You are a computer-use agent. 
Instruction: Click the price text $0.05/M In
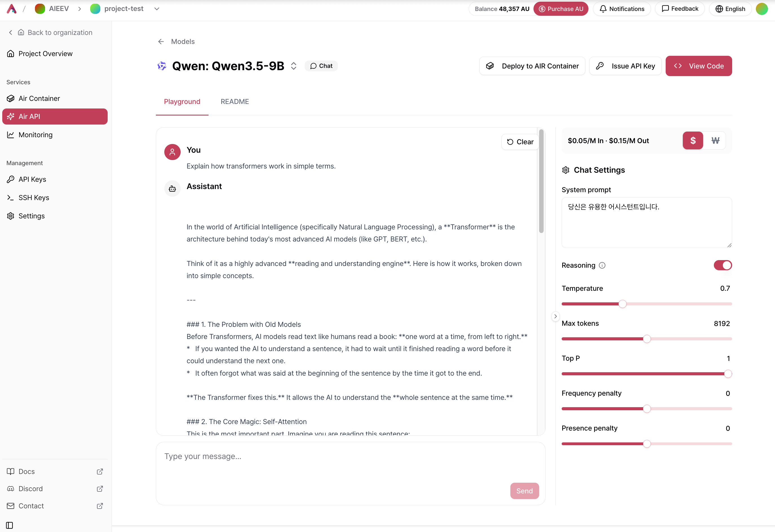tap(586, 141)
